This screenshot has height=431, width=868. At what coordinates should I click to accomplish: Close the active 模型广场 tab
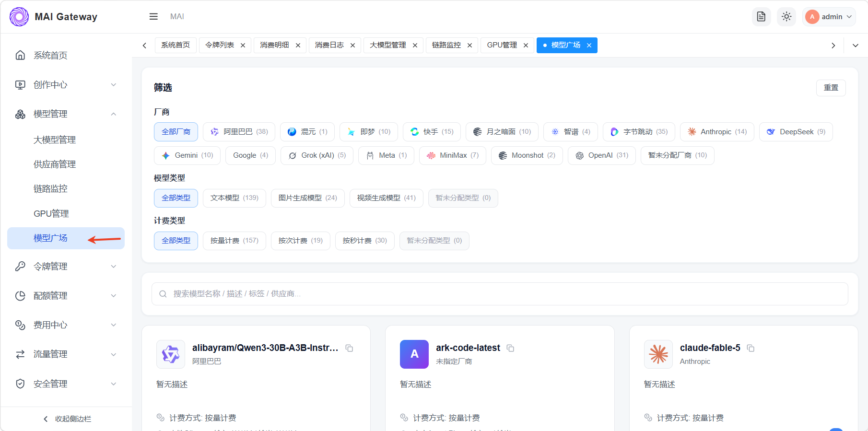tap(589, 46)
